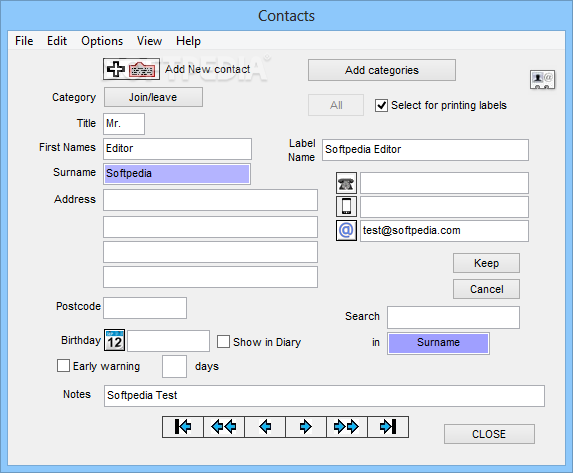The height and width of the screenshot is (473, 573).
Task: Click the highlighted Surname field
Action: click(x=177, y=174)
